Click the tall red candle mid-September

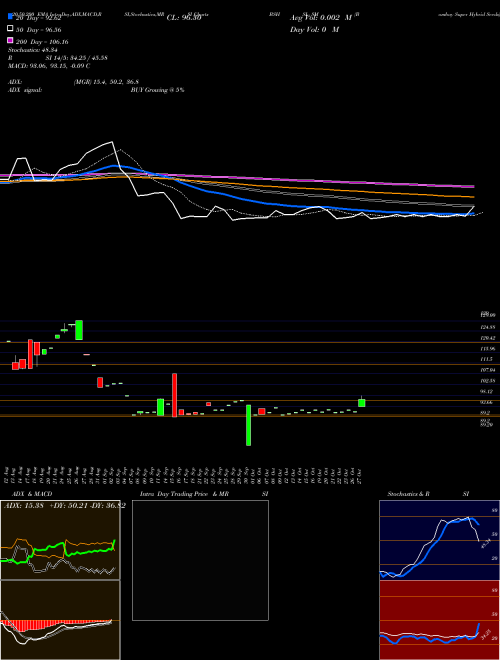point(174,395)
